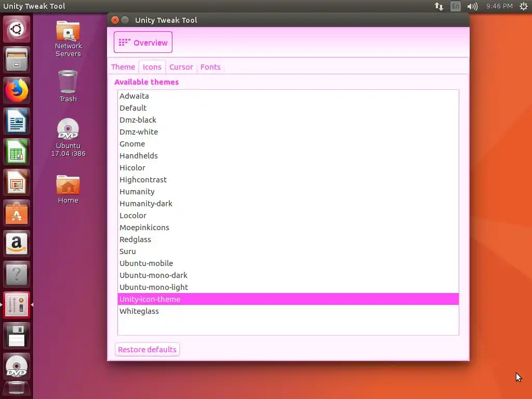This screenshot has height=399, width=532.
Task: Select the Humanity theme row
Action: click(x=288, y=192)
